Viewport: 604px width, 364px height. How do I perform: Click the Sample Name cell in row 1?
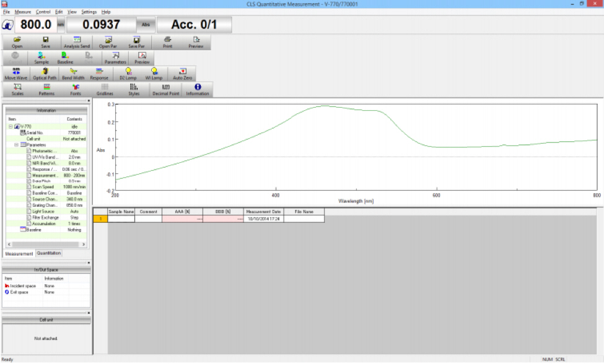tap(121, 219)
